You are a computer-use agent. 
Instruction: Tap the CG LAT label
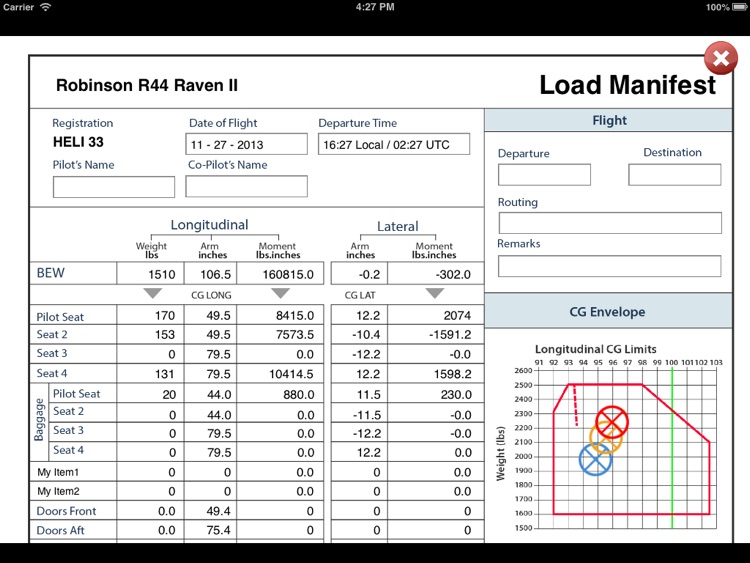tap(360, 295)
